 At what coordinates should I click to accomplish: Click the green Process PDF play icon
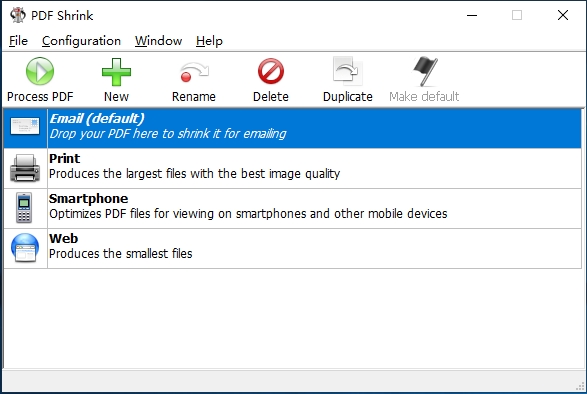40,71
